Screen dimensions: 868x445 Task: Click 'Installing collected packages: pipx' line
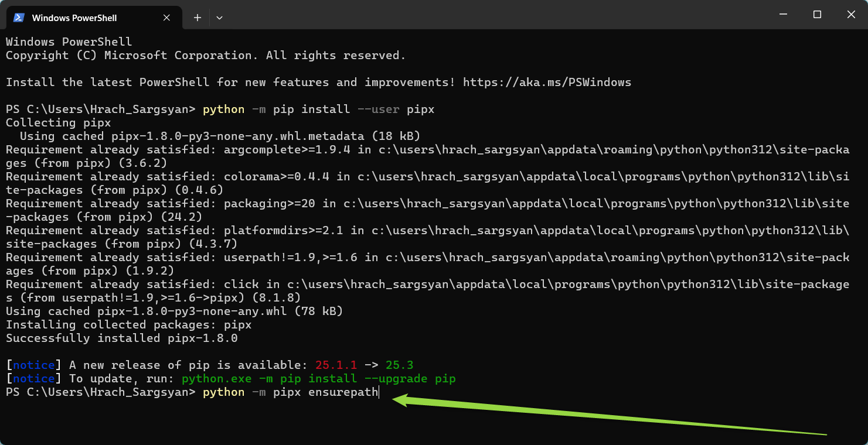pos(128,325)
